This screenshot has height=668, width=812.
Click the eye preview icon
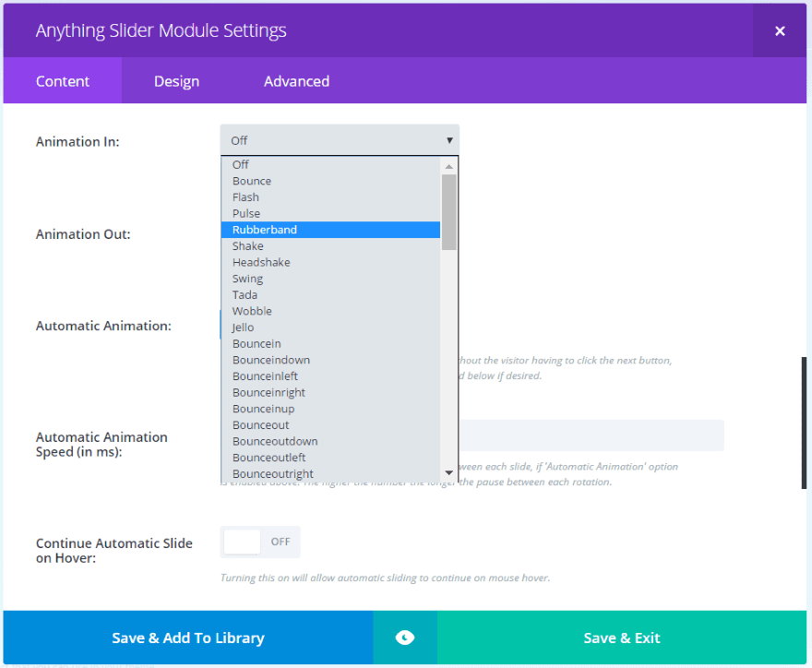(x=405, y=638)
